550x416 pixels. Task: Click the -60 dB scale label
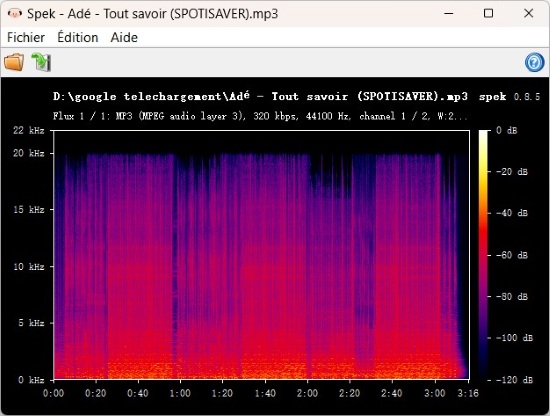512,255
